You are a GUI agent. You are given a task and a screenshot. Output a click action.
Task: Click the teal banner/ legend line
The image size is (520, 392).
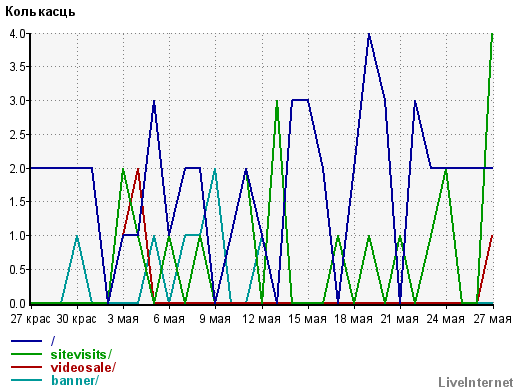click(27, 380)
